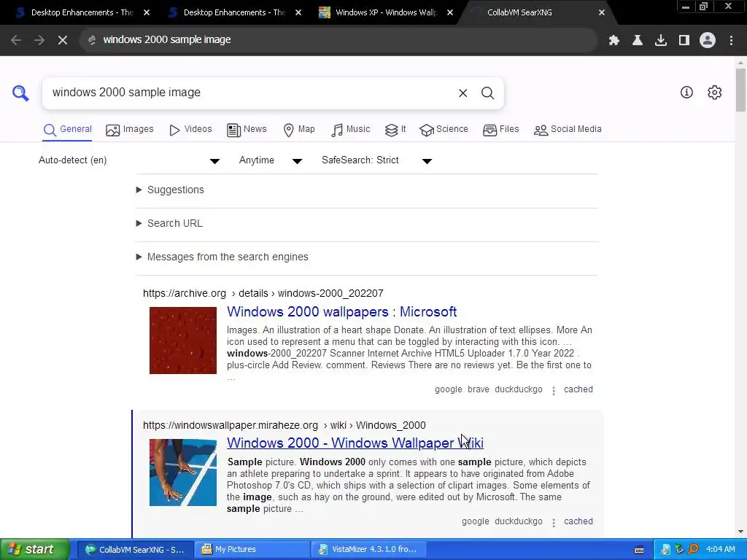Viewport: 747px width, 560px height.
Task: Focus the search query input field
Action: tap(248, 93)
